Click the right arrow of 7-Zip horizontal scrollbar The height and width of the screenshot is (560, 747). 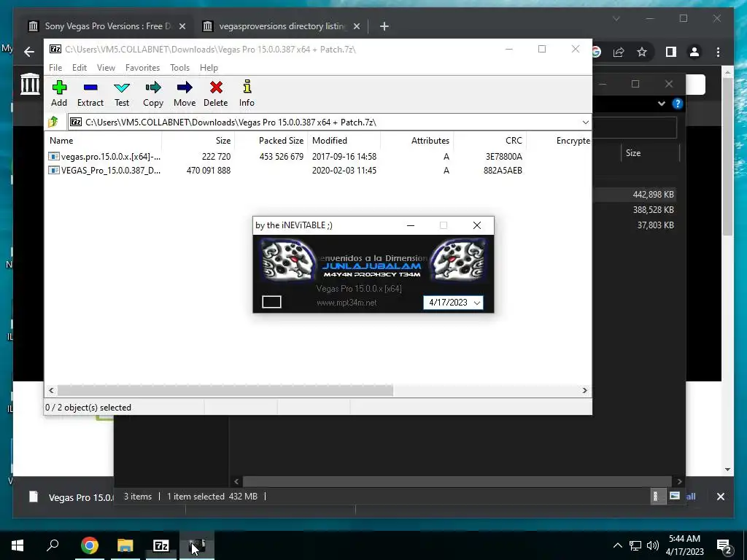(x=584, y=391)
